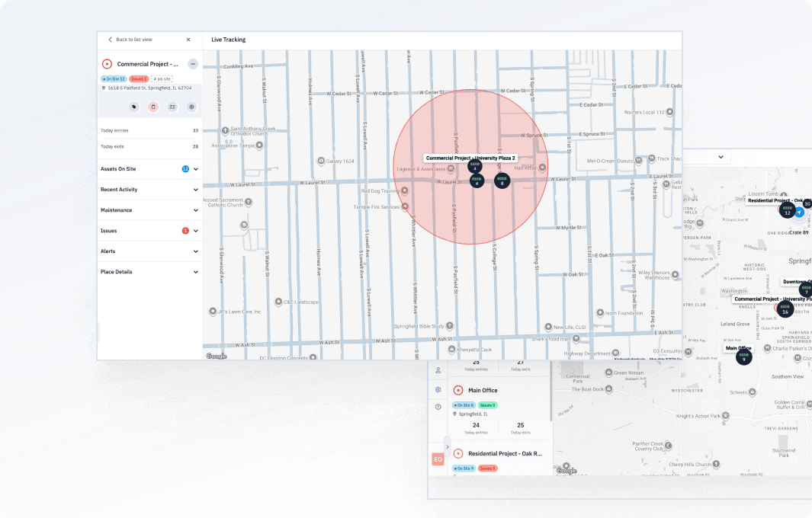Click the red delete trash icon
Viewport: 812px width, 518px height.
[153, 107]
